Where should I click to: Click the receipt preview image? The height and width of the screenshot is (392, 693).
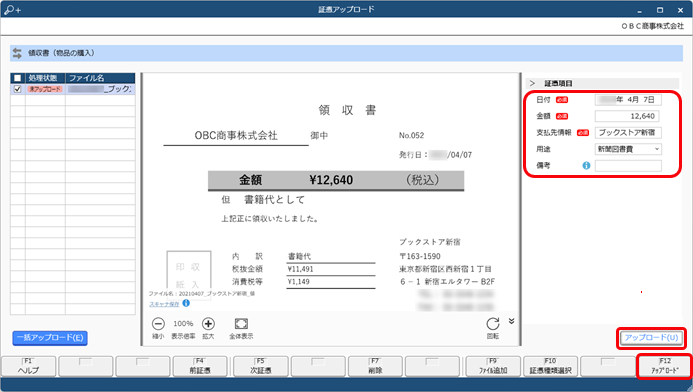click(331, 193)
